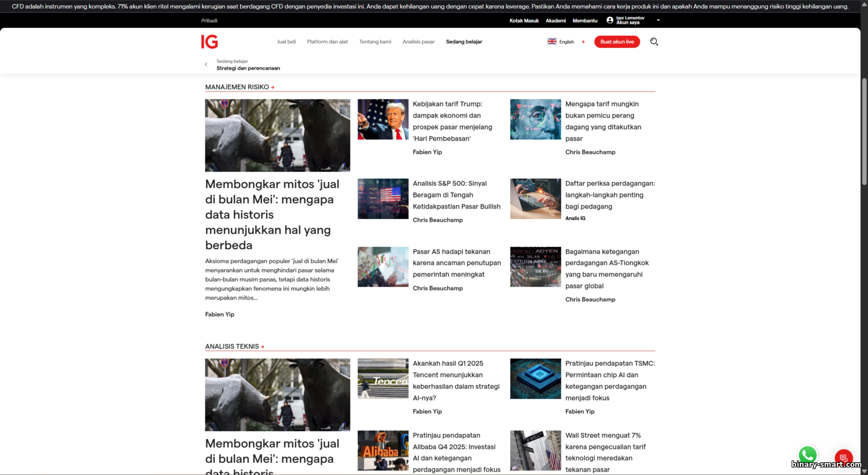Screen dimensions: 868x475
Task: Open the search magnifier icon
Action: click(654, 42)
